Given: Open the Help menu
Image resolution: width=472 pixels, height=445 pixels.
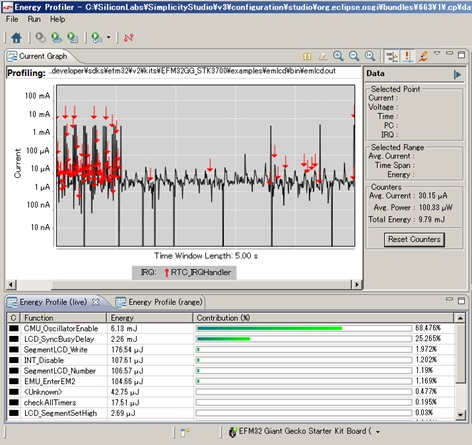Looking at the screenshot, I should (x=58, y=19).
